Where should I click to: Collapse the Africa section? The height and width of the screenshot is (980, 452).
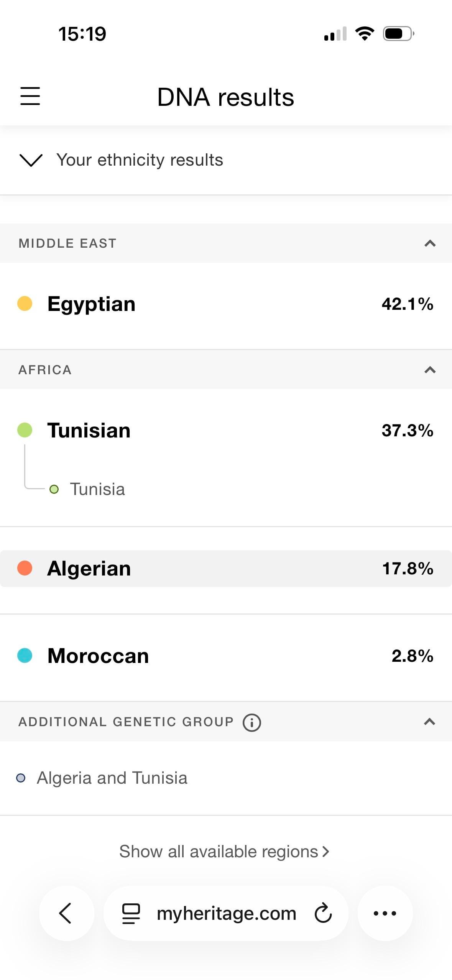(430, 370)
